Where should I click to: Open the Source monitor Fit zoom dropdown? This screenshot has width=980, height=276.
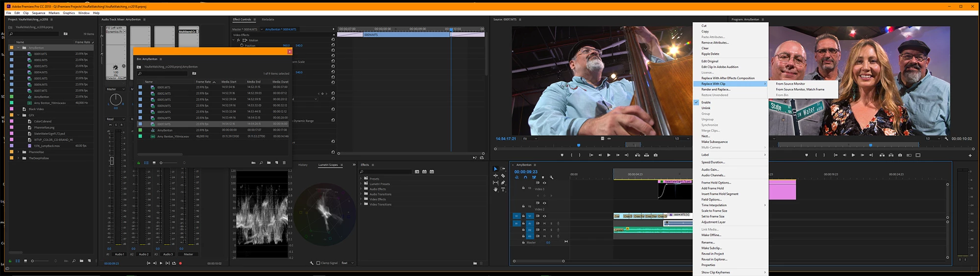[530, 139]
